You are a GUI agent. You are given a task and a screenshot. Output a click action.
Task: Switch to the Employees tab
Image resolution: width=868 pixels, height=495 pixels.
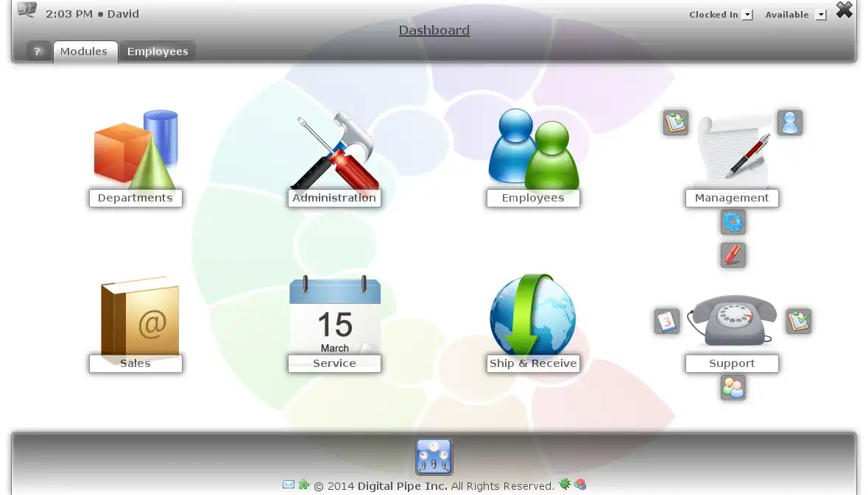point(158,51)
